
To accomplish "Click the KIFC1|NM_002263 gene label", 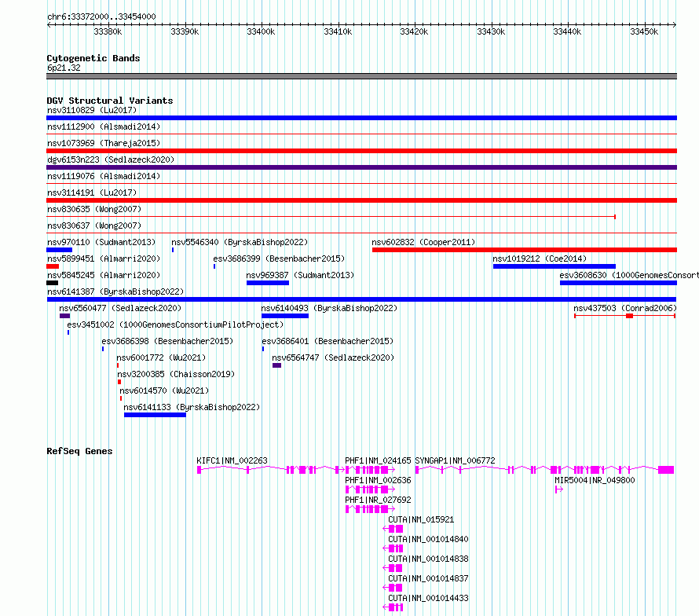I will point(232,460).
